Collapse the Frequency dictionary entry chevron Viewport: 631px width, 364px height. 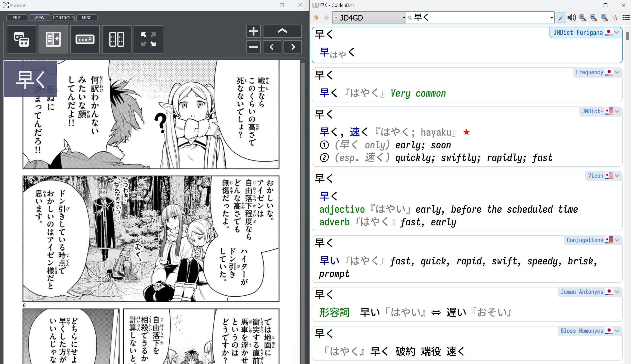tap(617, 72)
